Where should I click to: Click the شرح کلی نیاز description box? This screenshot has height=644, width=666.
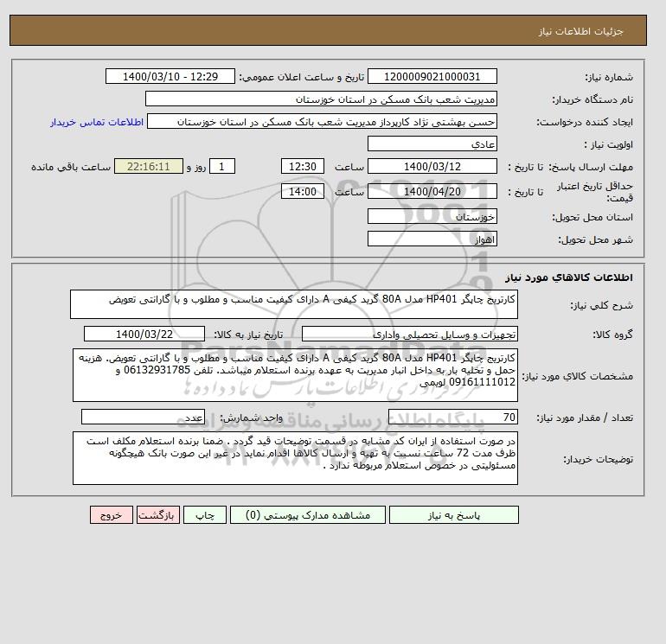(x=294, y=304)
